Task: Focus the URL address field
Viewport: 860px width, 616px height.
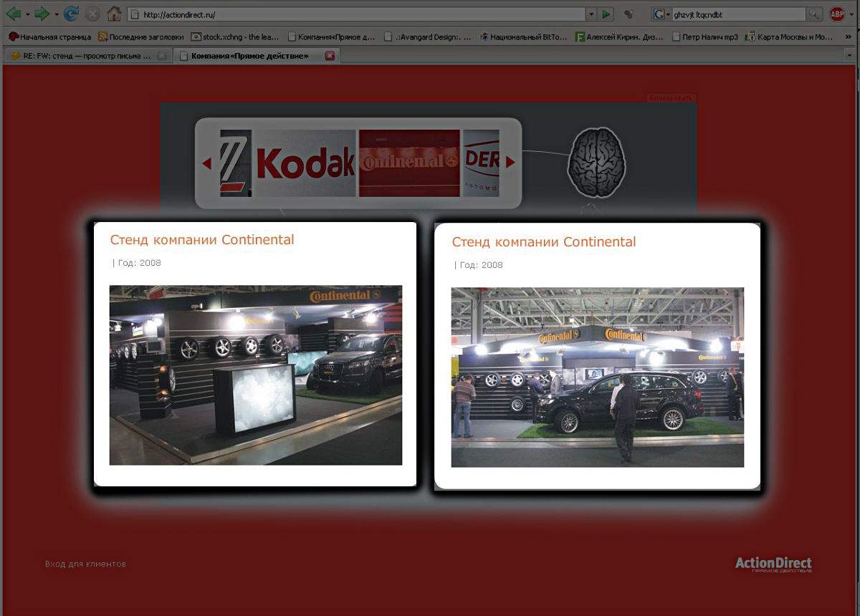Action: pyautogui.click(x=358, y=14)
